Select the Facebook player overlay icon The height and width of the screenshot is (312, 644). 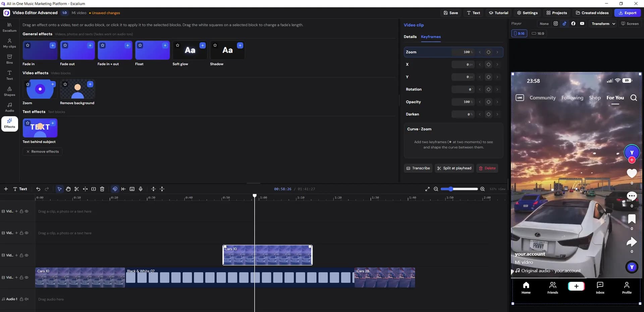(x=573, y=23)
